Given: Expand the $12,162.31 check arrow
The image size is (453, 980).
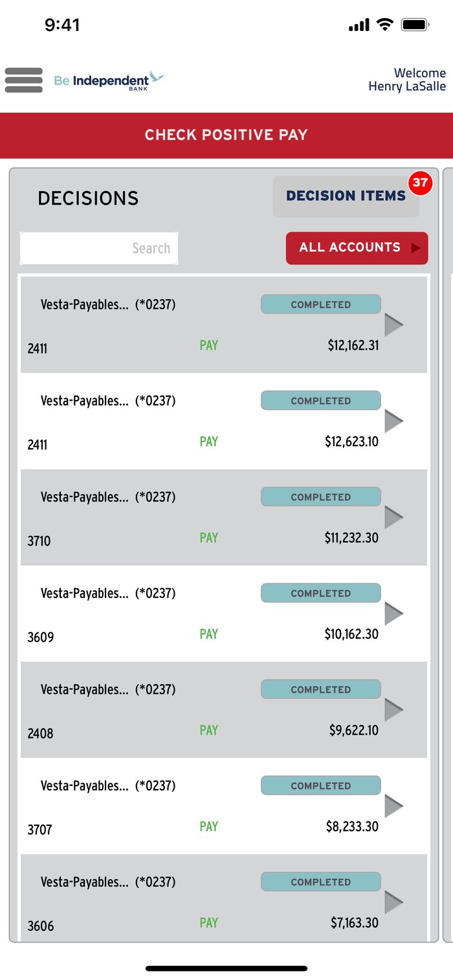Looking at the screenshot, I should [x=394, y=325].
